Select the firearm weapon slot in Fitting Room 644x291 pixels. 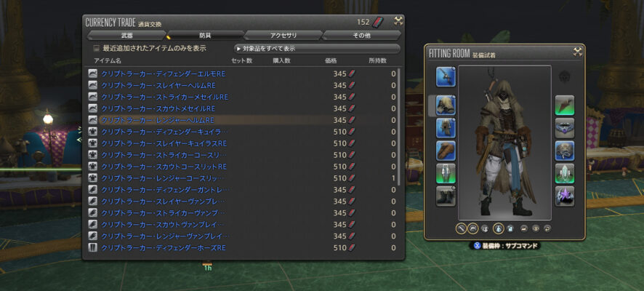coord(446,77)
